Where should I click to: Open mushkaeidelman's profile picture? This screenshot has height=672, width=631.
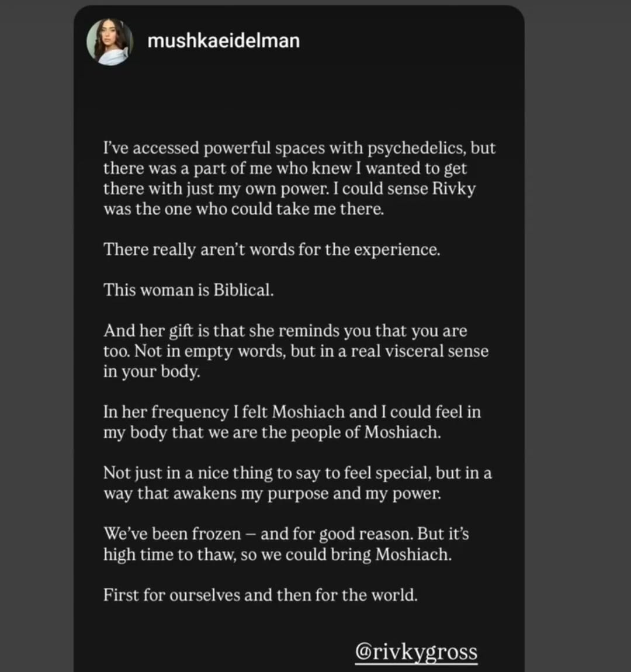(x=110, y=42)
